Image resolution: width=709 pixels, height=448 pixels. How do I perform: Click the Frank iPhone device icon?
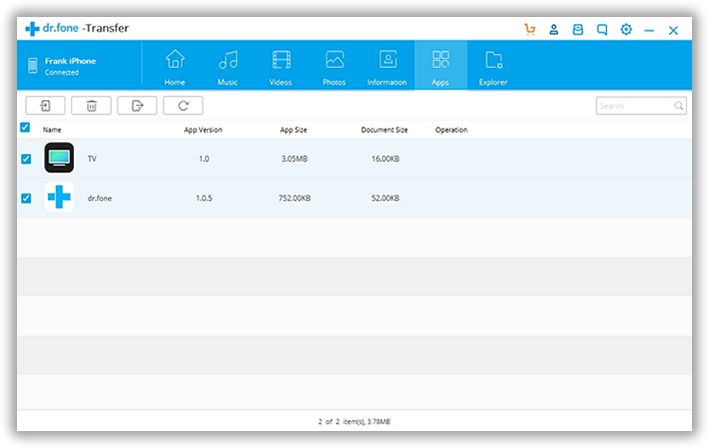pyautogui.click(x=33, y=66)
